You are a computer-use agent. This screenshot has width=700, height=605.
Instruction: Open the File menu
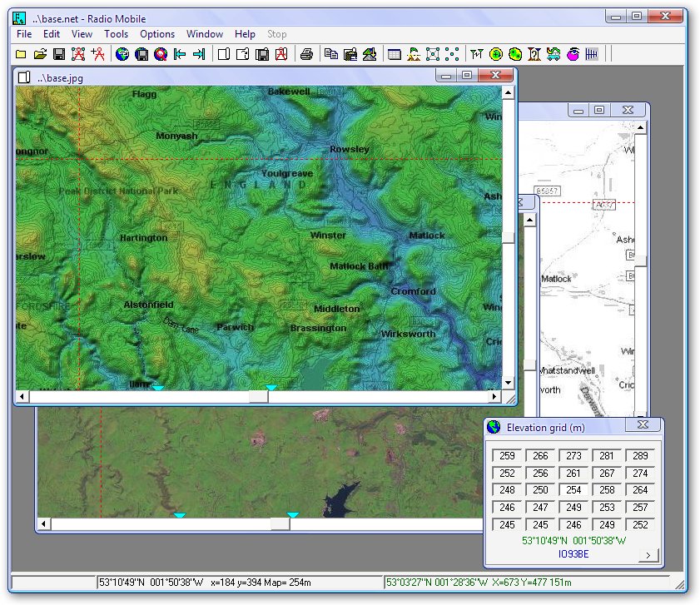[x=24, y=34]
